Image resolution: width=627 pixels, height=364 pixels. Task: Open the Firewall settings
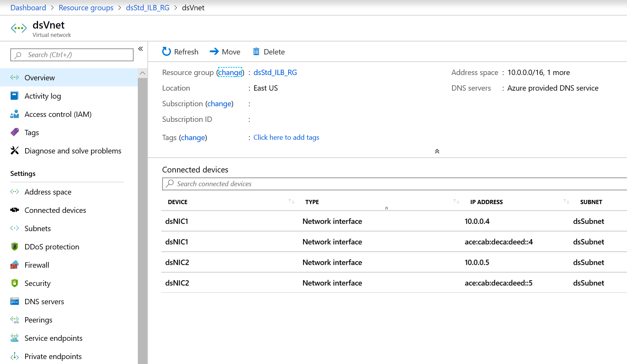(x=37, y=265)
